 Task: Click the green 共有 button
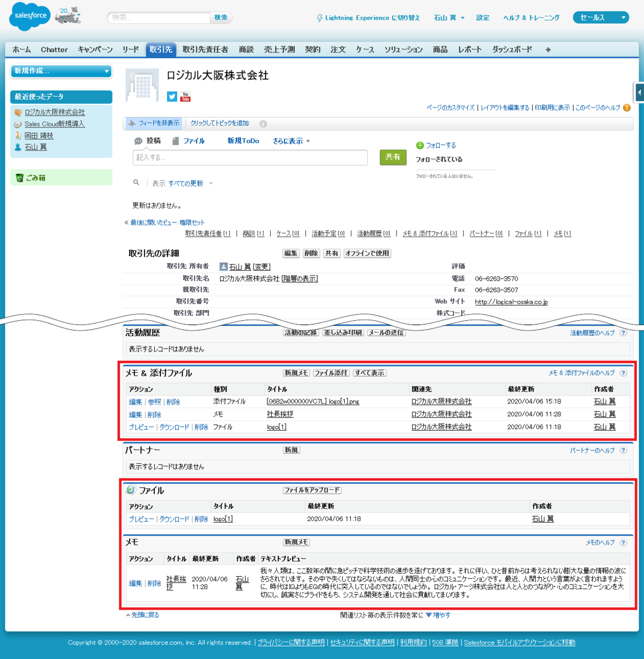393,157
